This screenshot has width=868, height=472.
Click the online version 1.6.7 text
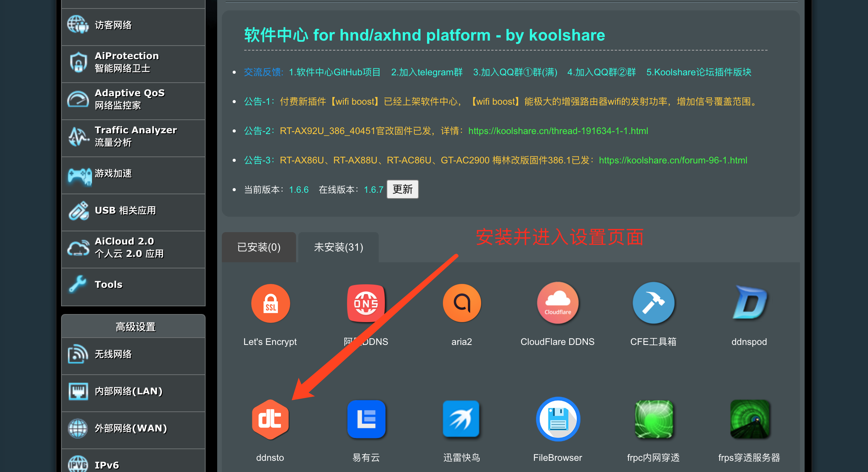374,190
